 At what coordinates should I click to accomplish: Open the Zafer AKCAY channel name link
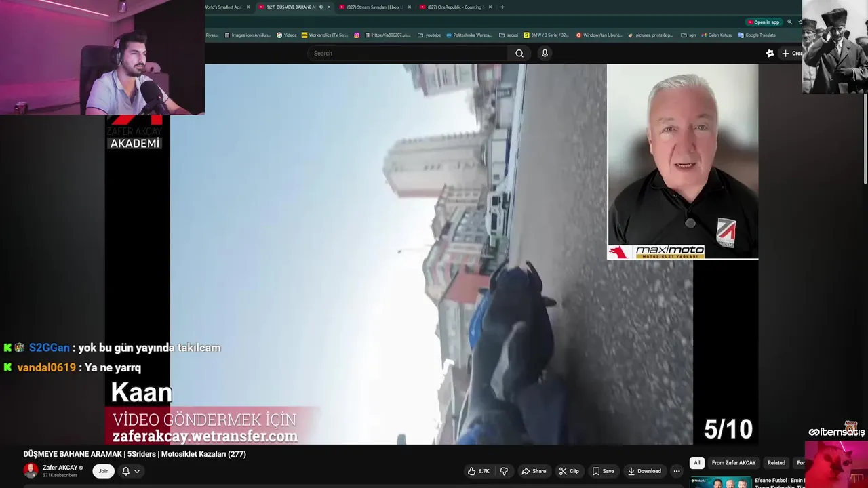tap(60, 468)
